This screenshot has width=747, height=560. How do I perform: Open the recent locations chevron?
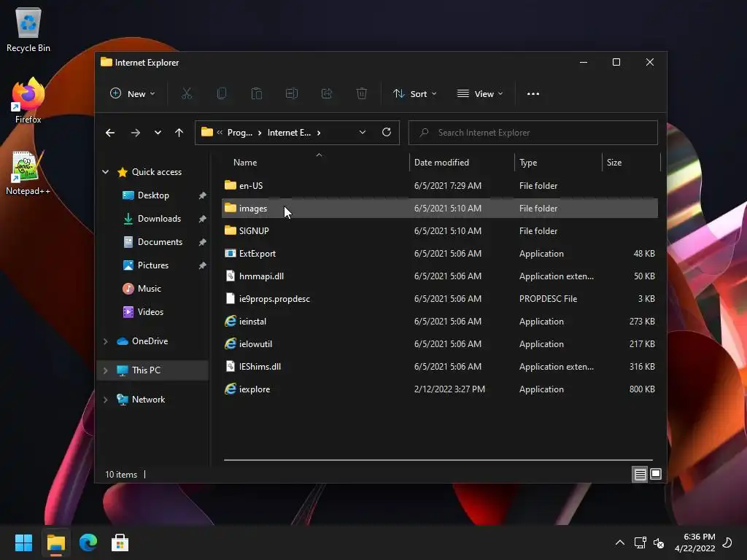tap(158, 133)
